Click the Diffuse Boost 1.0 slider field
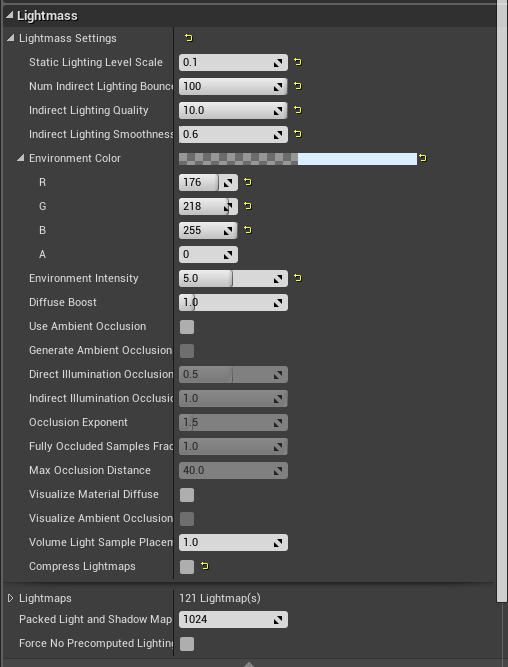The image size is (508, 667). (233, 302)
